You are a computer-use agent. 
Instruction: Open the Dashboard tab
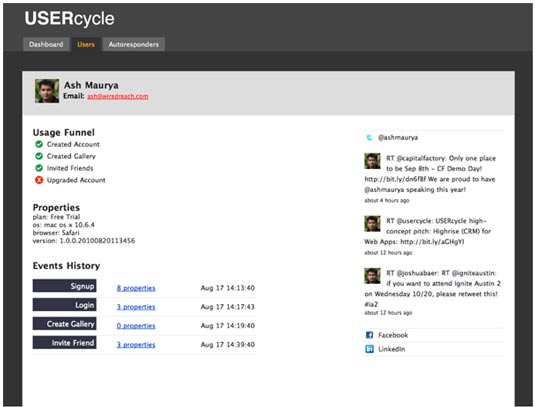46,44
